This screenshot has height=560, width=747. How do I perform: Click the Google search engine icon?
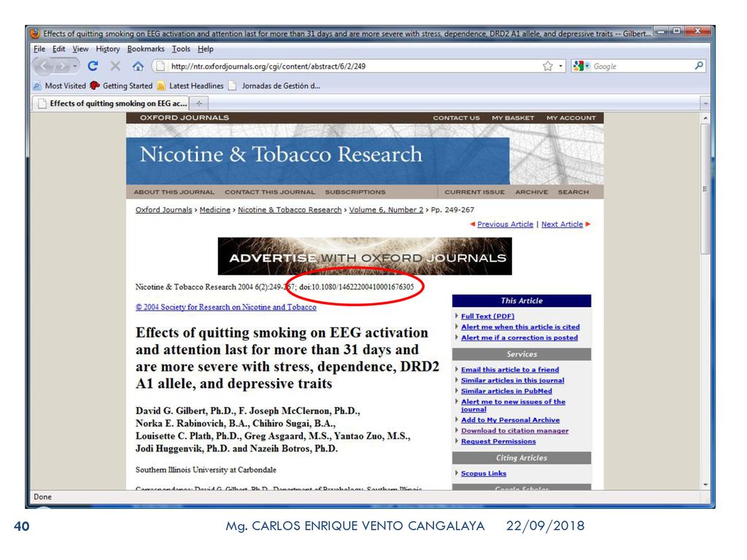(578, 66)
